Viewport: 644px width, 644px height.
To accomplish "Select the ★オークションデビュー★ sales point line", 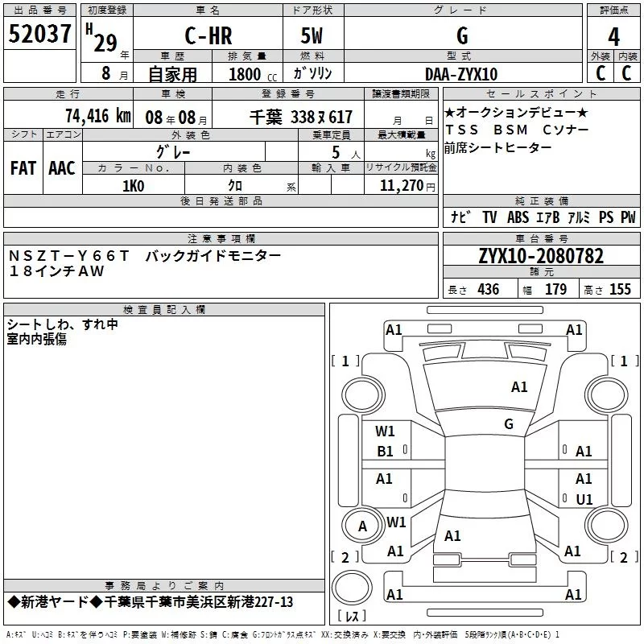I will (516, 112).
